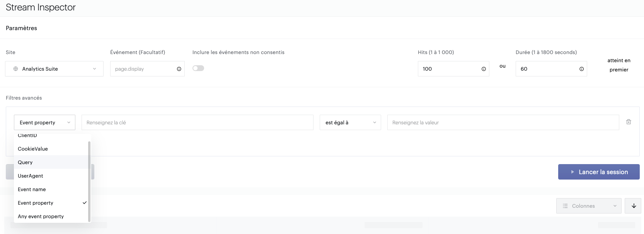Click the Lancer la session button
The image size is (644, 234).
tap(599, 172)
